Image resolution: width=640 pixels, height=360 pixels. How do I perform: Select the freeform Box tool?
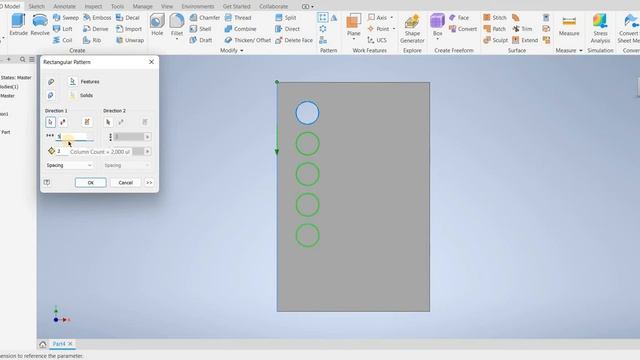pos(437,25)
